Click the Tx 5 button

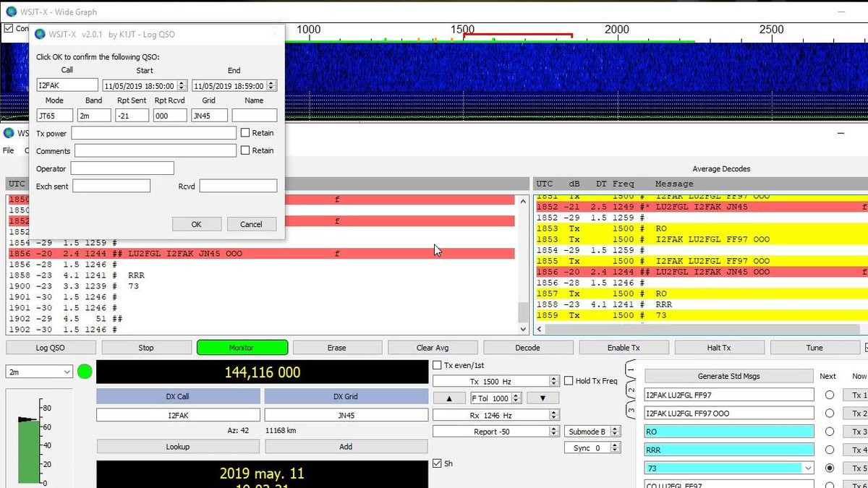point(858,468)
